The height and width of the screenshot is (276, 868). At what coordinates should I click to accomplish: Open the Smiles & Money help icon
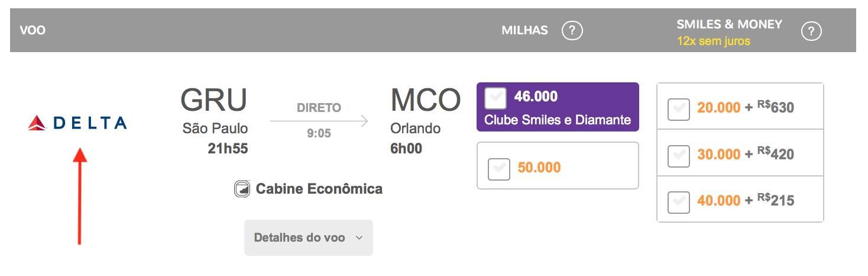tap(811, 31)
